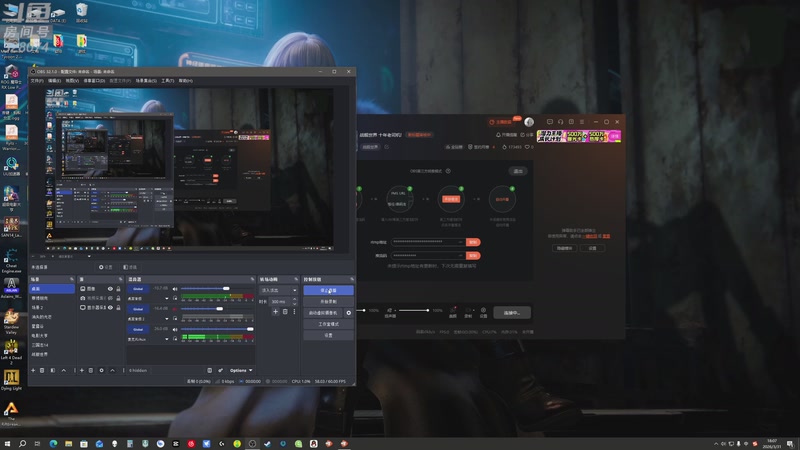Open the Search icon on Windows taskbar

22,444
